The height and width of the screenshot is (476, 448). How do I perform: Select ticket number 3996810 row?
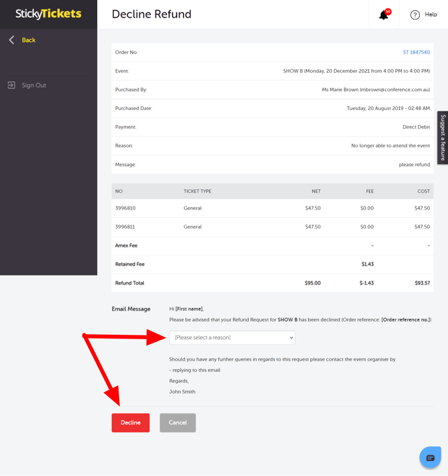[x=125, y=208]
